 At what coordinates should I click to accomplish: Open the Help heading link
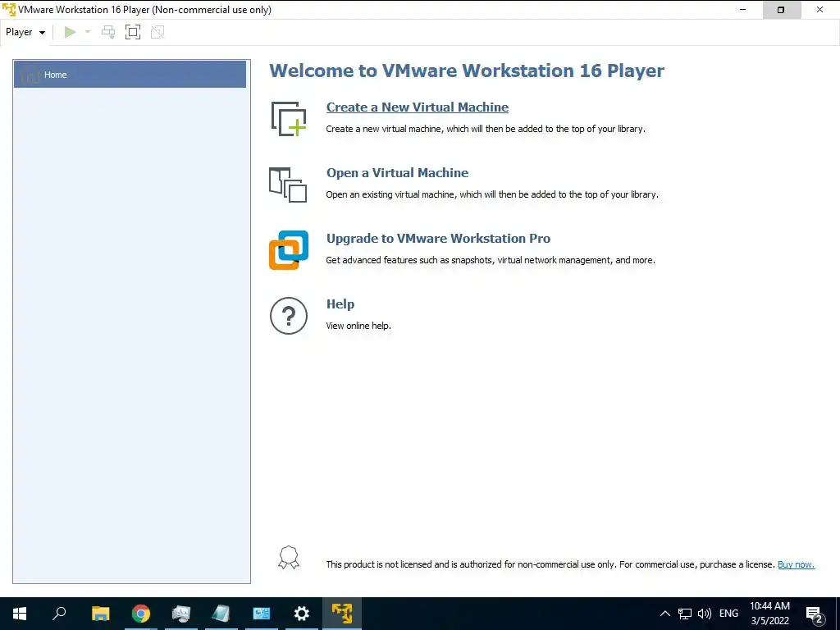pyautogui.click(x=340, y=304)
